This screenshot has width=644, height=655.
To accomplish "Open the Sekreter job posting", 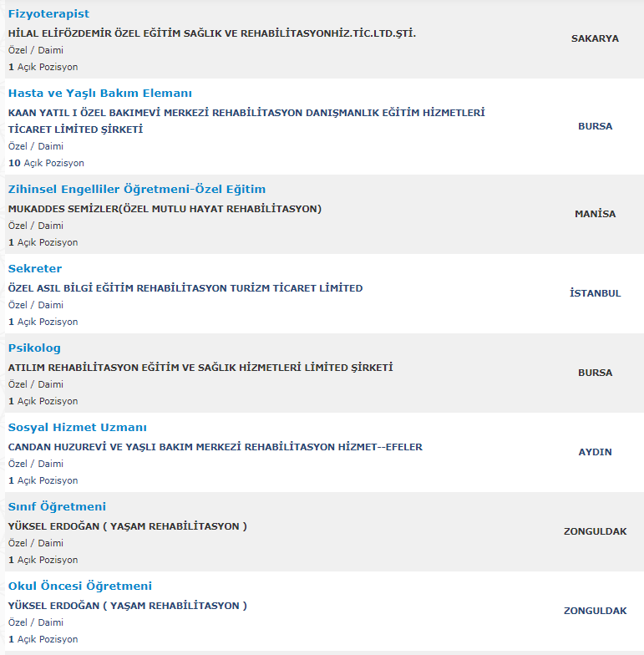I will coord(35,269).
